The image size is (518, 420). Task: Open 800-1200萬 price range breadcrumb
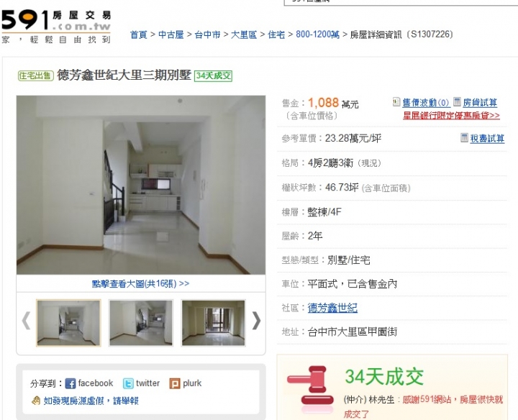coord(317,35)
